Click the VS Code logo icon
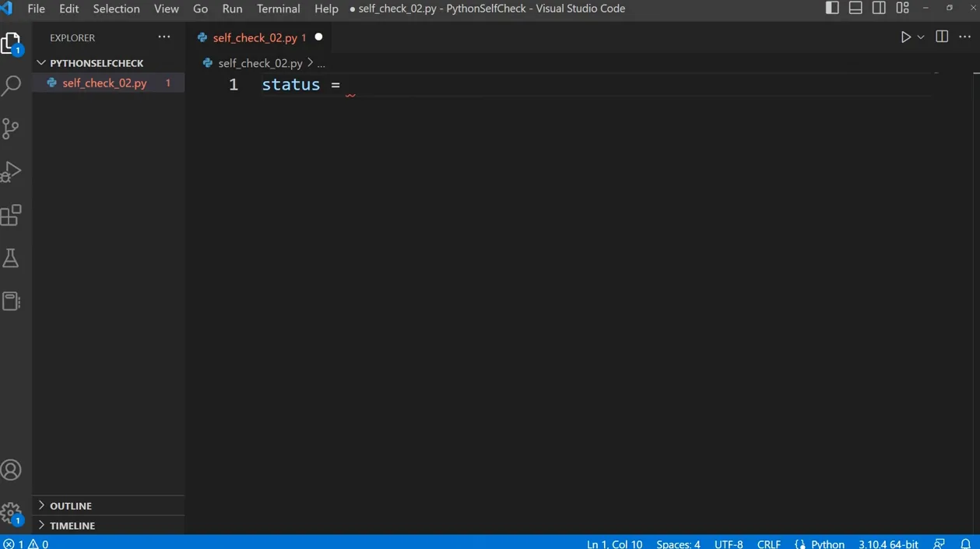 [7, 9]
